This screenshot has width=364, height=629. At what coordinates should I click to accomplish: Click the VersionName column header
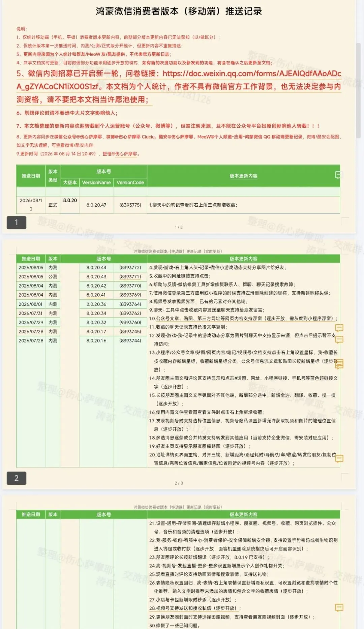[96, 182]
